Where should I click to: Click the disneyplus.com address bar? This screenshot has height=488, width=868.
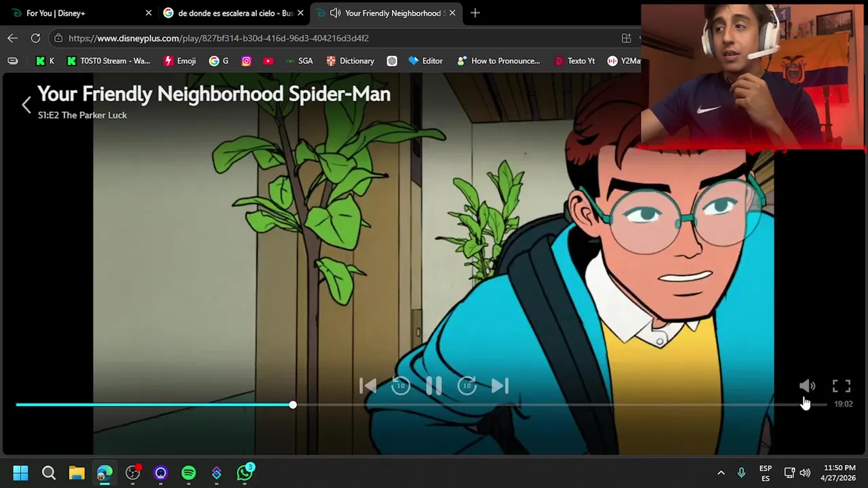click(x=218, y=38)
